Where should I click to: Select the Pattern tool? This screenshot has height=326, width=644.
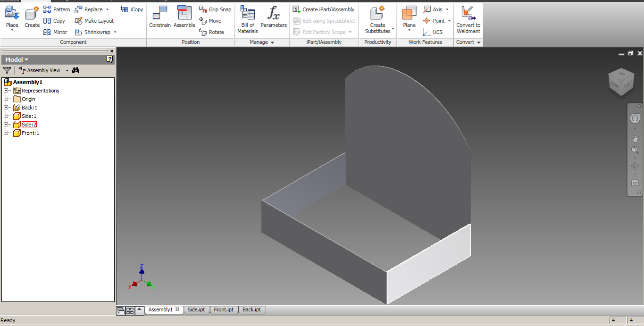coord(57,9)
